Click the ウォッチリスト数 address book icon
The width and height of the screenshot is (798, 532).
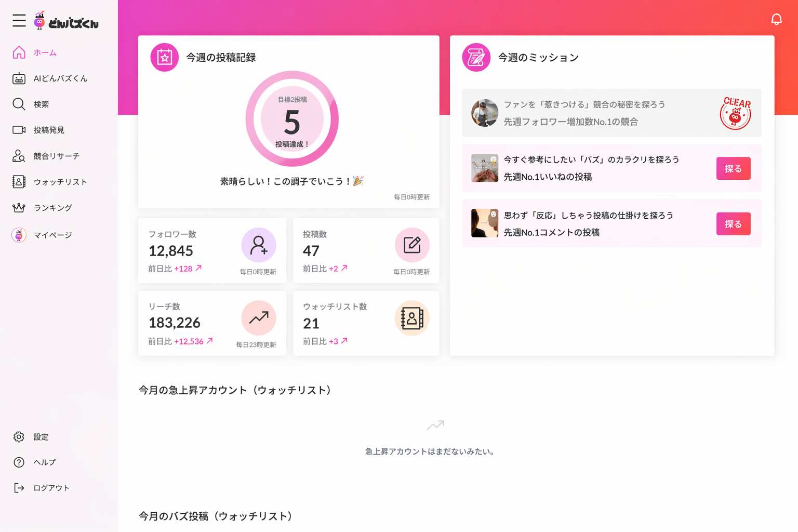point(412,317)
